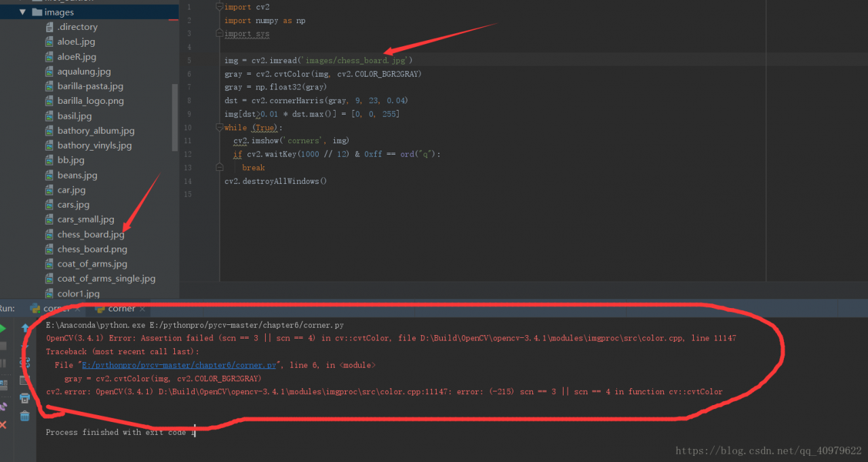
Task: Click the 'img[dst>0.01 * dst.max()]' line
Action: click(312, 114)
